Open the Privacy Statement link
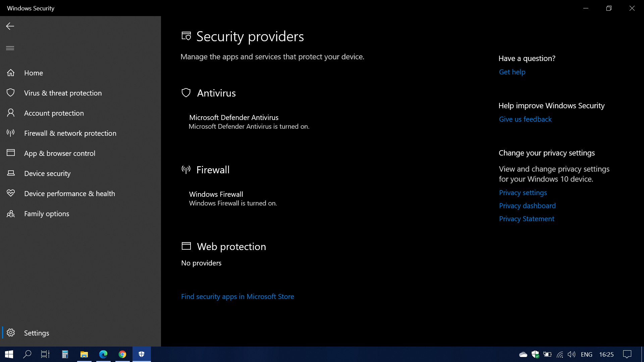Viewport: 644px width, 362px height. [x=527, y=219]
